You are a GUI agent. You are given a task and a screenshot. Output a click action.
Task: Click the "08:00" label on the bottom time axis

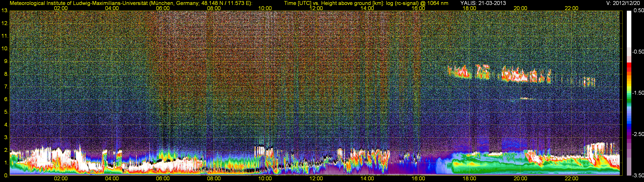point(214,179)
